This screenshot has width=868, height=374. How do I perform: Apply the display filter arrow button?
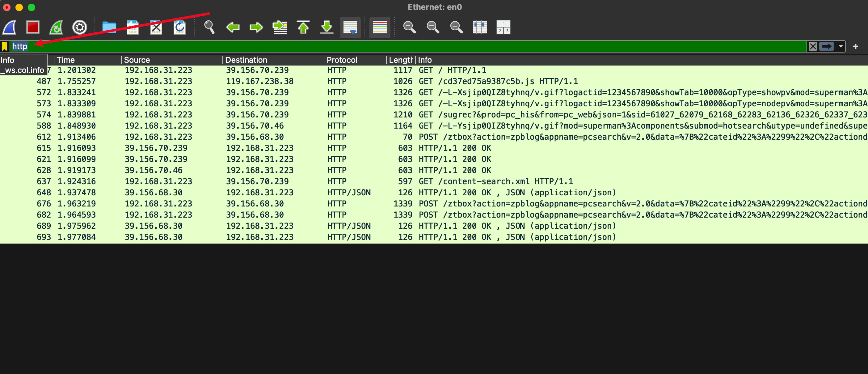[x=827, y=47]
